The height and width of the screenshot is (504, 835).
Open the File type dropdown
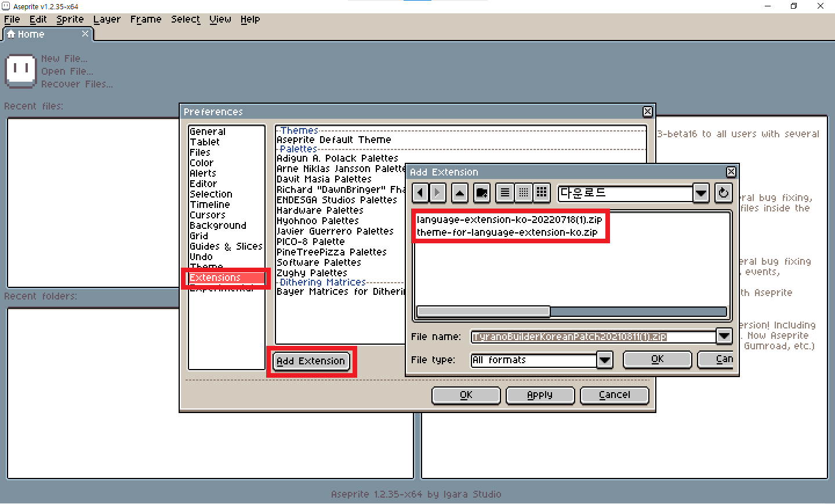(x=605, y=360)
